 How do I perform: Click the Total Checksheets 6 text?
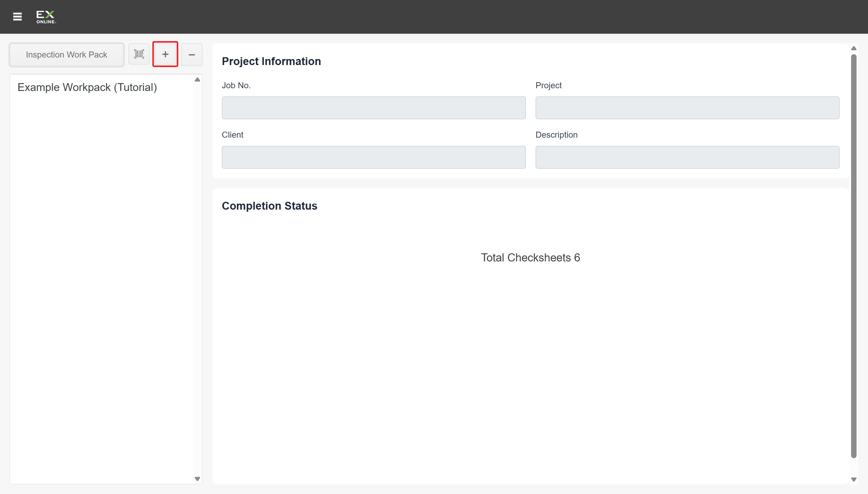[x=530, y=258]
